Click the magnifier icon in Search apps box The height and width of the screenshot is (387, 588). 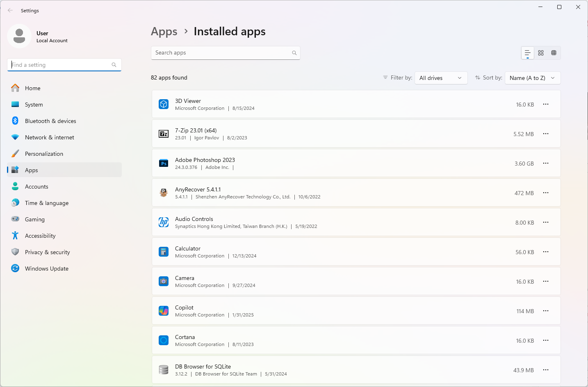click(x=294, y=53)
